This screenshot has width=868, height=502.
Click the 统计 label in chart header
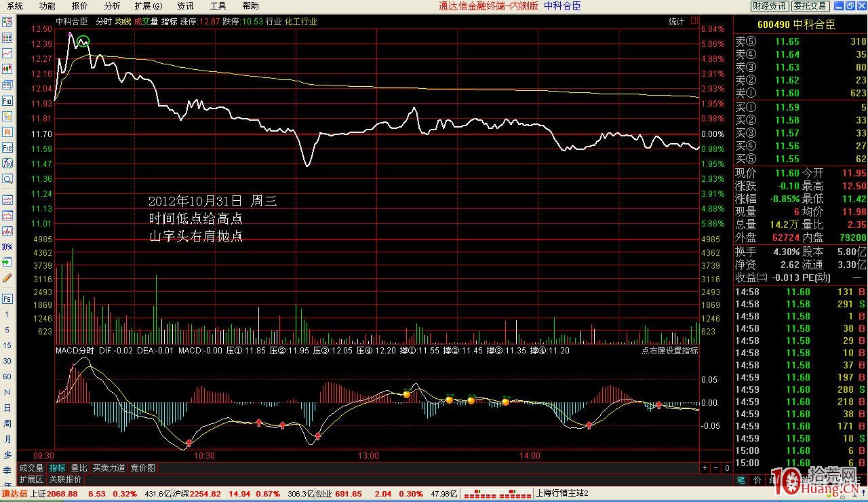(x=676, y=22)
